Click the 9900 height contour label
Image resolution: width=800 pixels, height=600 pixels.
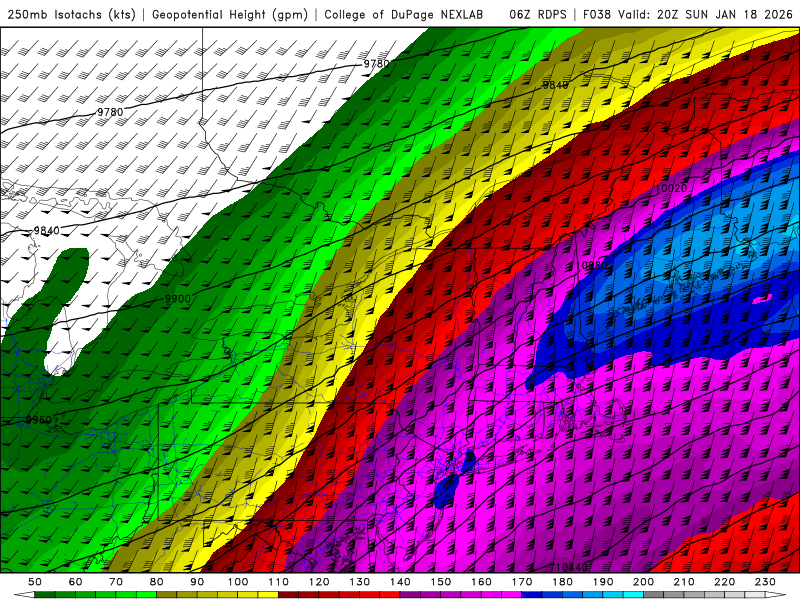(x=178, y=299)
